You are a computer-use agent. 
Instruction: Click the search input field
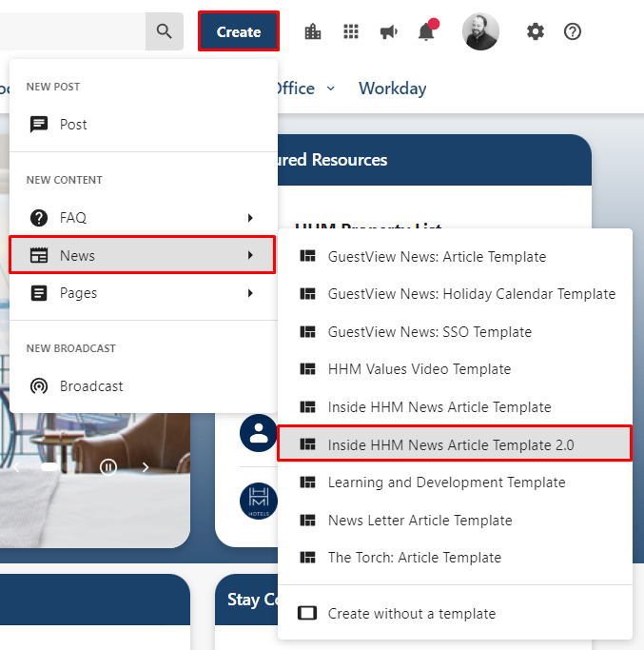click(x=72, y=31)
